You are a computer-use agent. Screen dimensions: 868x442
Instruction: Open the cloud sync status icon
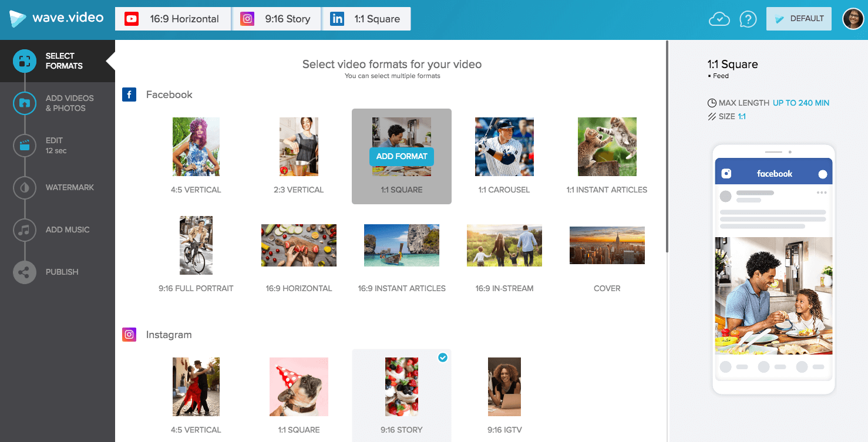[719, 19]
